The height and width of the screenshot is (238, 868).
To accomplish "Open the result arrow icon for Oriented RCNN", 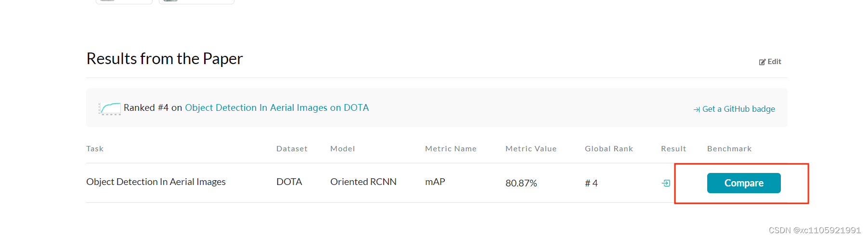I will click(666, 183).
